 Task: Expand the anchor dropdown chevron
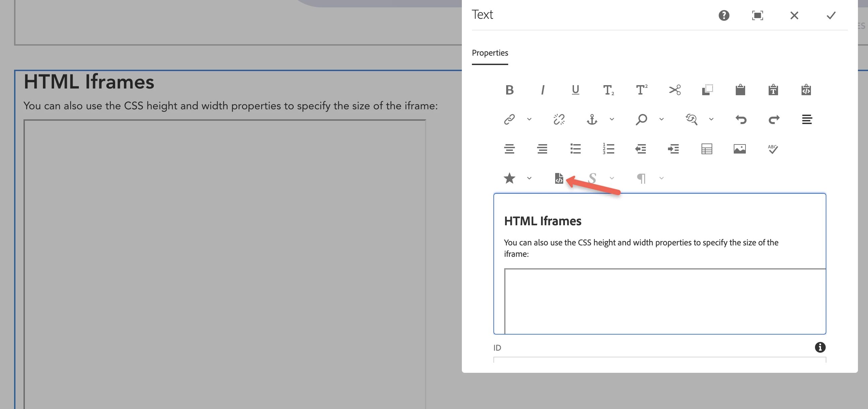612,119
